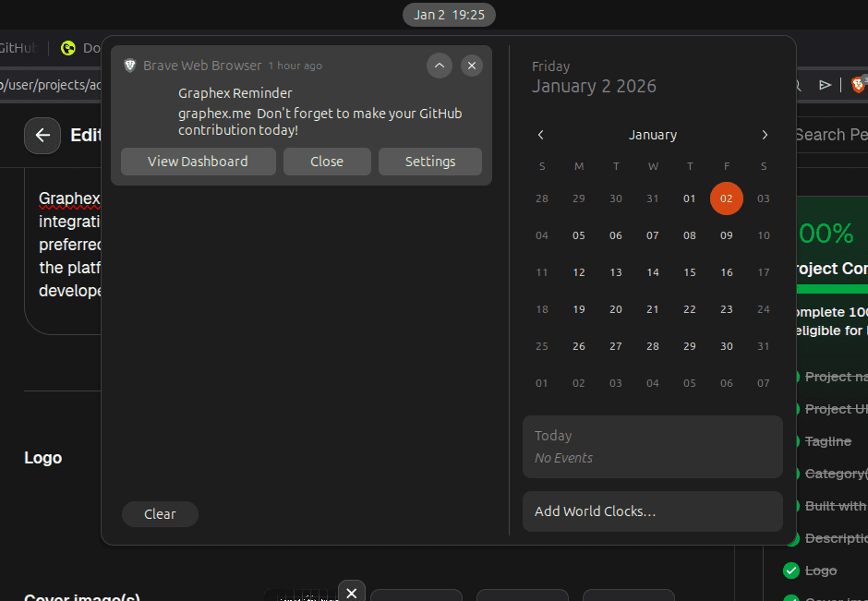Click the Brave Shields lion icon in toolbar
The image size is (868, 601).
pos(857,84)
